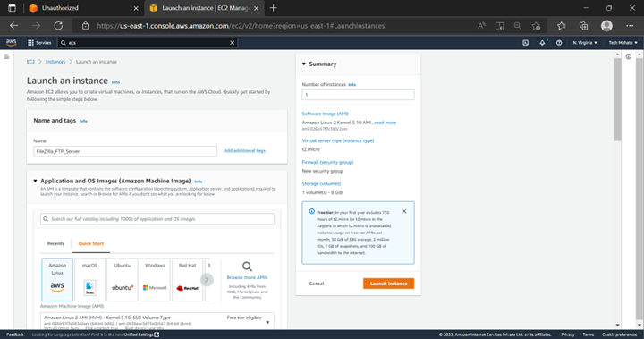Viewport: 644px width, 339px height.
Task: Cancel the instance launch
Action: (317, 284)
